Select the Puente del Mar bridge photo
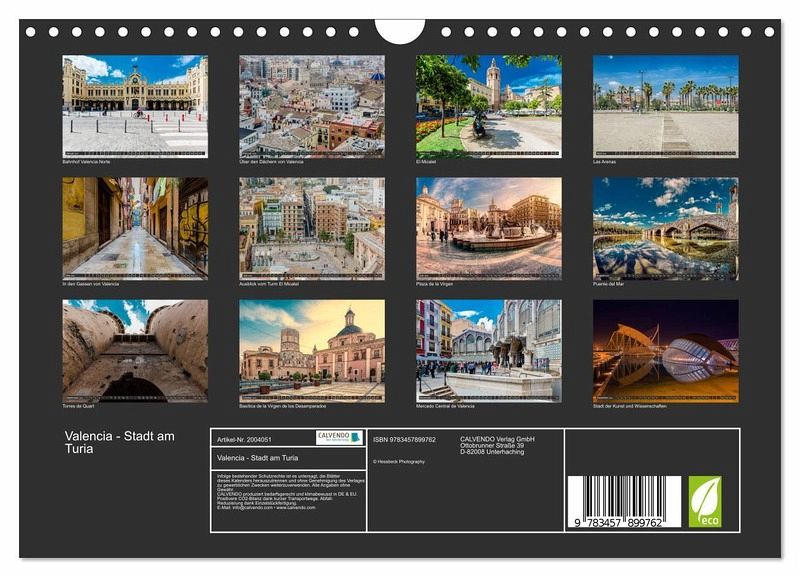800x577 pixels. [x=665, y=228]
